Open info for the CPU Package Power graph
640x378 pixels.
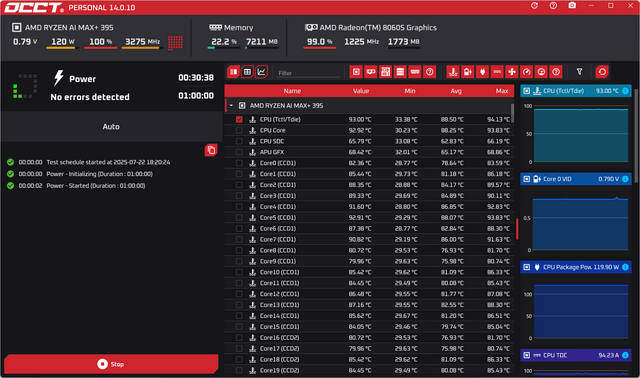(x=625, y=267)
